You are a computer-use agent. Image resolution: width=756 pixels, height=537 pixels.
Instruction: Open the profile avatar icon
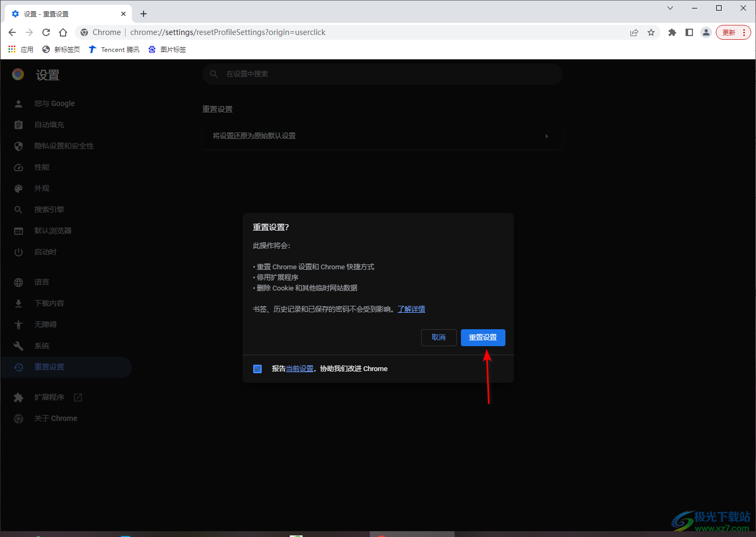[706, 32]
